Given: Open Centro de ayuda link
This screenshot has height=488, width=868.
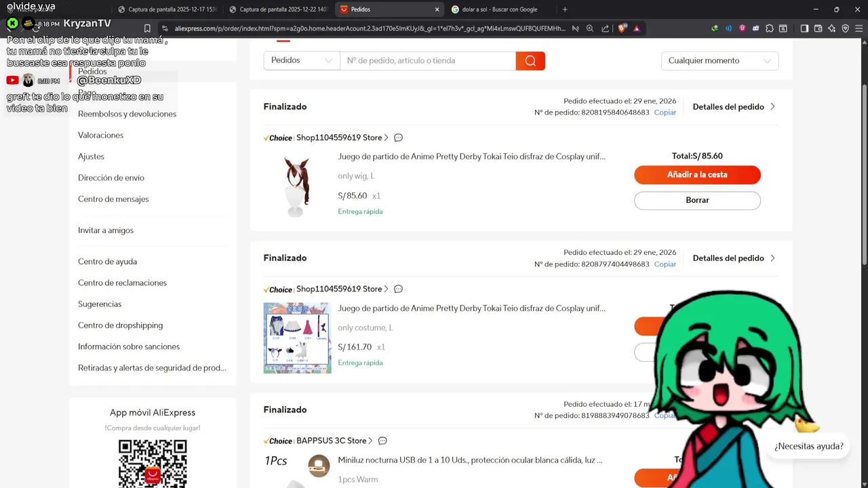Looking at the screenshot, I should (107, 262).
